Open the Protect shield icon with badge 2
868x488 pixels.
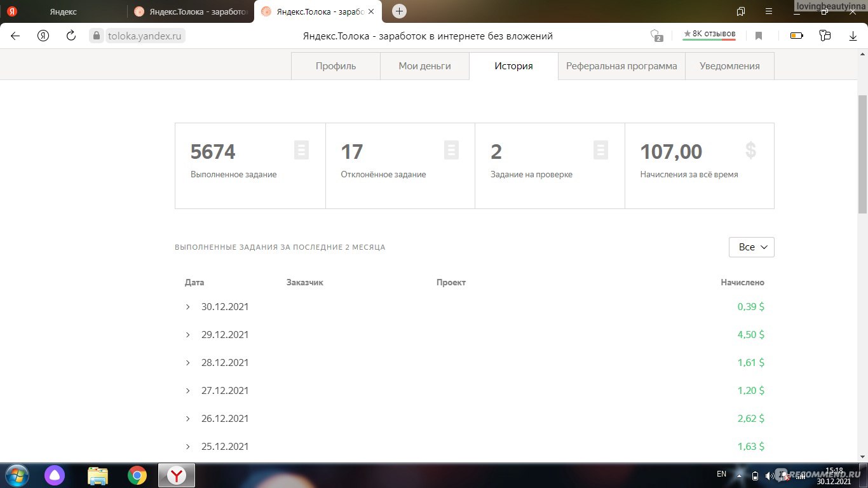[656, 36]
